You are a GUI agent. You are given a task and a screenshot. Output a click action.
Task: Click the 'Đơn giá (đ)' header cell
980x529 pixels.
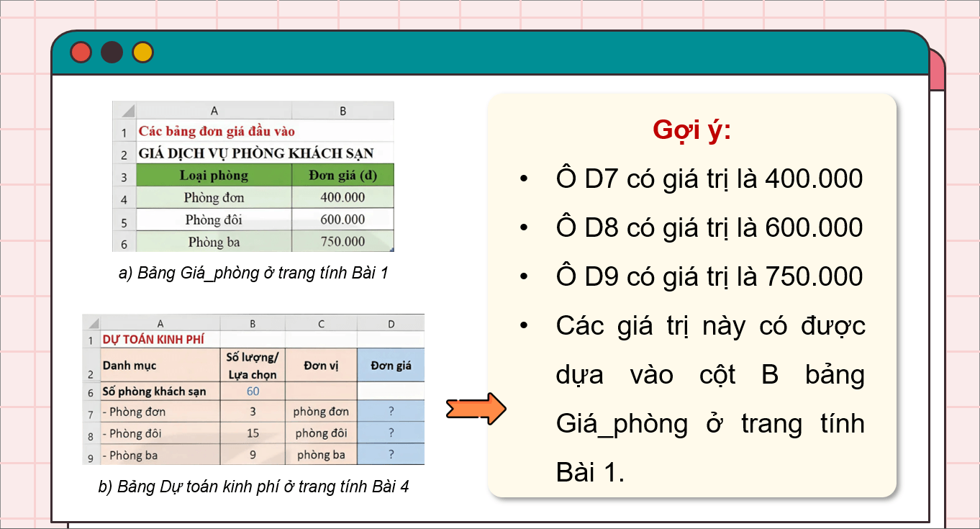click(x=342, y=175)
